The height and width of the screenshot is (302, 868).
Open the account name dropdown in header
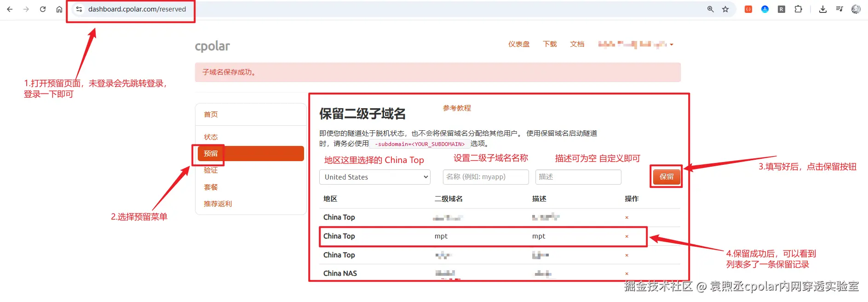pyautogui.click(x=636, y=44)
